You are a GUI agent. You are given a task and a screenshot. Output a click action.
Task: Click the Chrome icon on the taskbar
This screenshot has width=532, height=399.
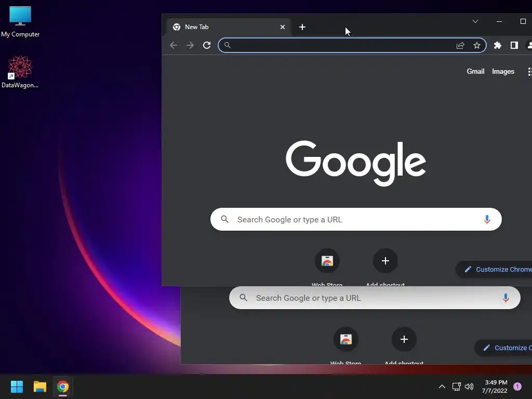point(63,387)
